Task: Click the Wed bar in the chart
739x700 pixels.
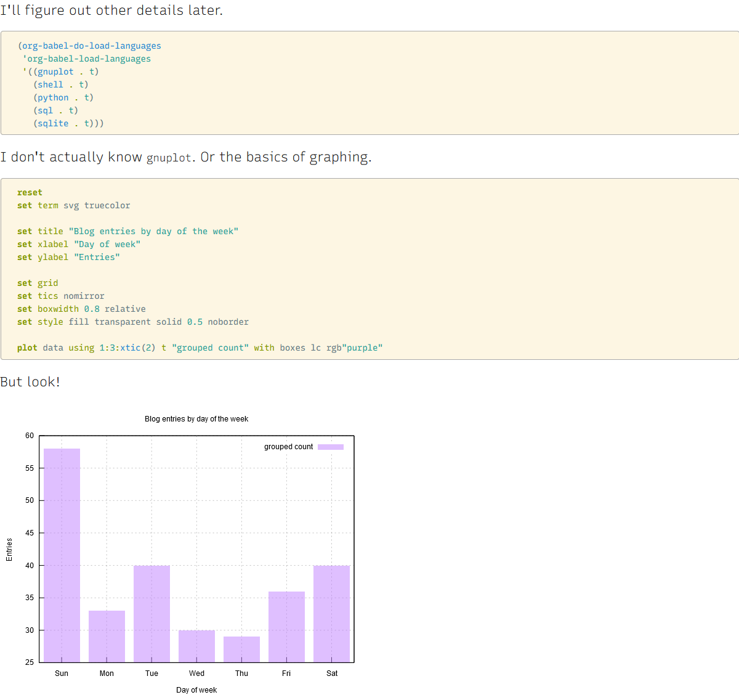Action: coord(196,646)
